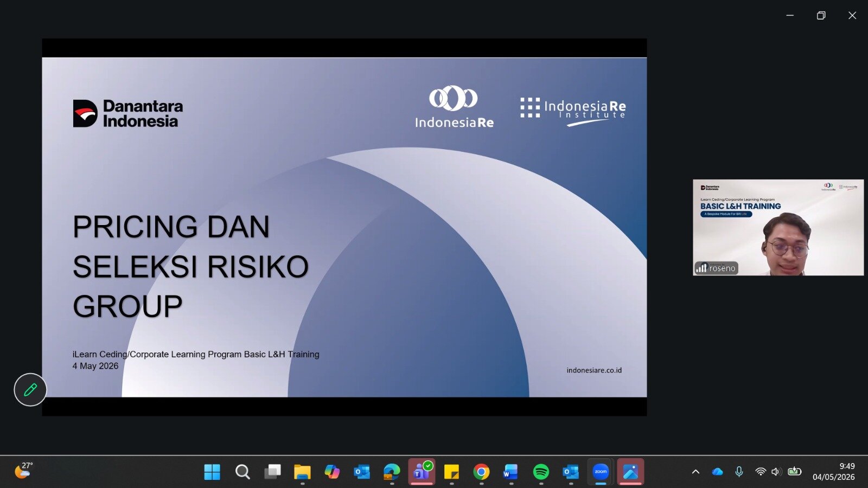The width and height of the screenshot is (868, 488).
Task: Open the Photos app on the taskbar
Action: pos(630,472)
